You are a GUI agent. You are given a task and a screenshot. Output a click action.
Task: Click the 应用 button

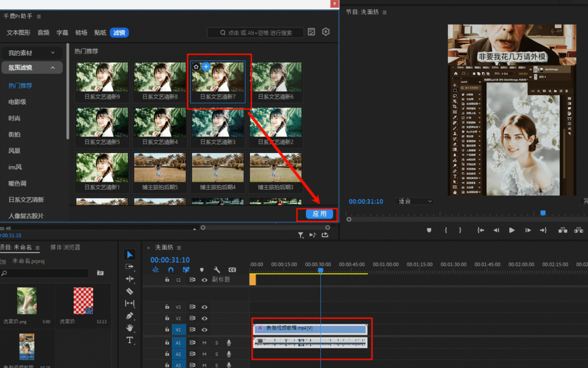pos(319,214)
